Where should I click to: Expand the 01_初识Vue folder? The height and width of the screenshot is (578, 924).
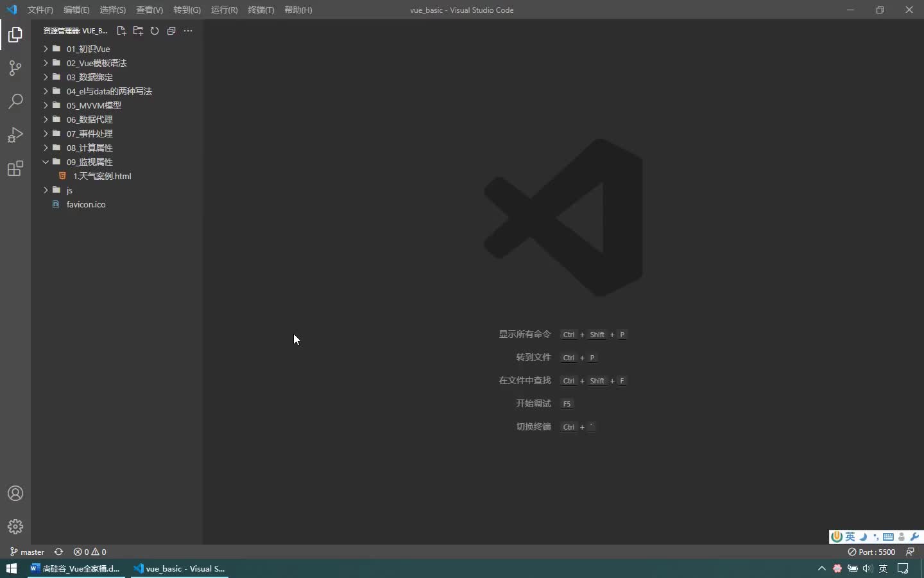tap(117, 49)
